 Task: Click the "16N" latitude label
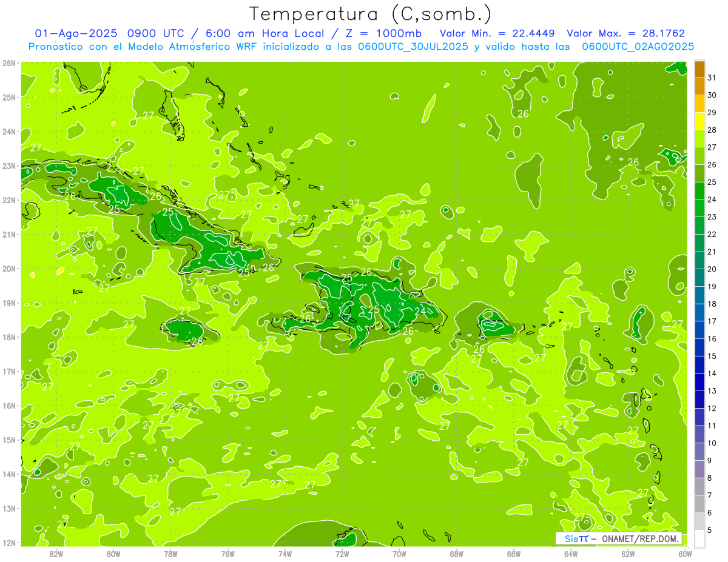click(8, 406)
